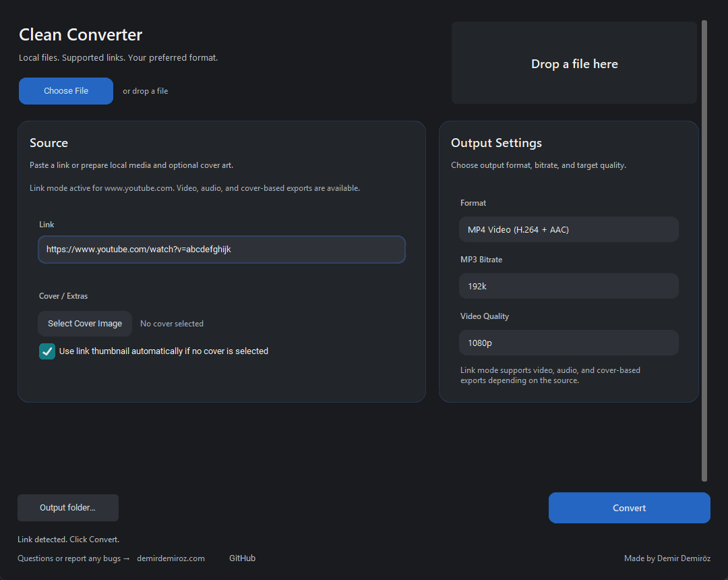728x580 pixels.
Task: Open the MP3 Bitrate dropdown showing 192k
Action: click(x=569, y=286)
